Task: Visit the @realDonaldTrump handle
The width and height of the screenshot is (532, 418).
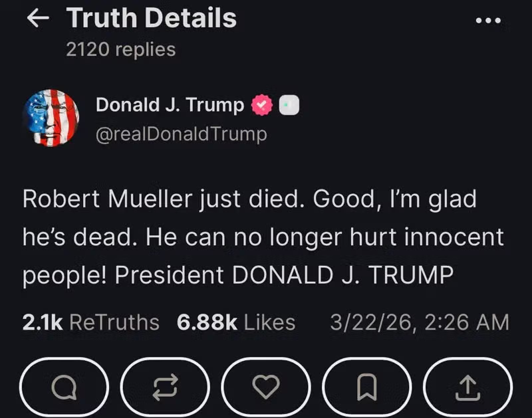Action: pyautogui.click(x=182, y=134)
